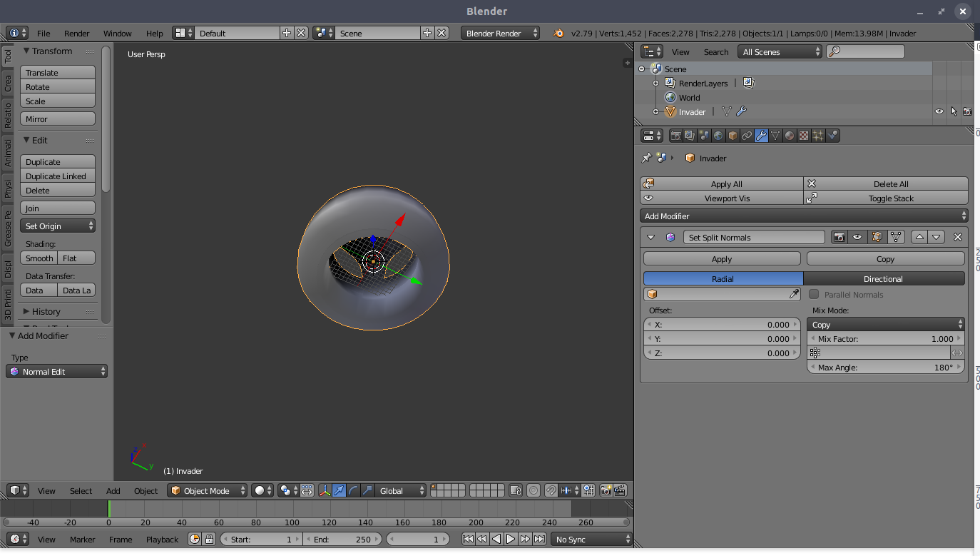Select the Object Constraints chain icon
This screenshot has width=980, height=556.
click(x=747, y=136)
